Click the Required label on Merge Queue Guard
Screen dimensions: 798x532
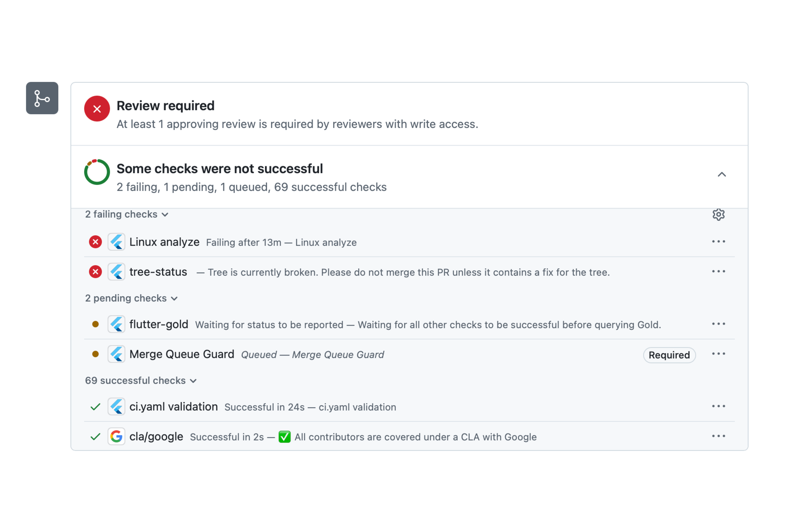[669, 355]
